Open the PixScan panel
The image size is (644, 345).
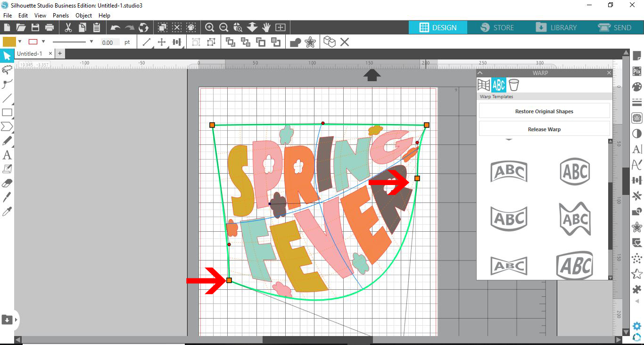click(x=637, y=72)
